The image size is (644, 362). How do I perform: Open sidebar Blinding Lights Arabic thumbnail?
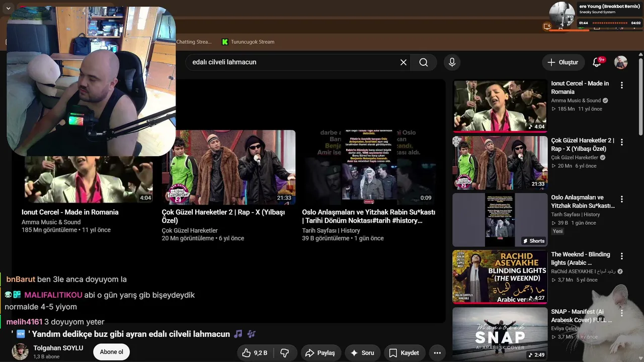[500, 277]
